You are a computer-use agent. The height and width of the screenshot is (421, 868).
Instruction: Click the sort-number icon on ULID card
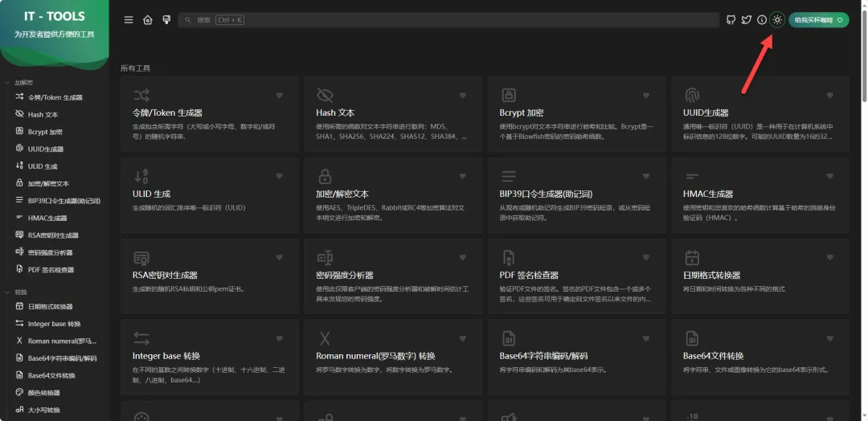(141, 177)
